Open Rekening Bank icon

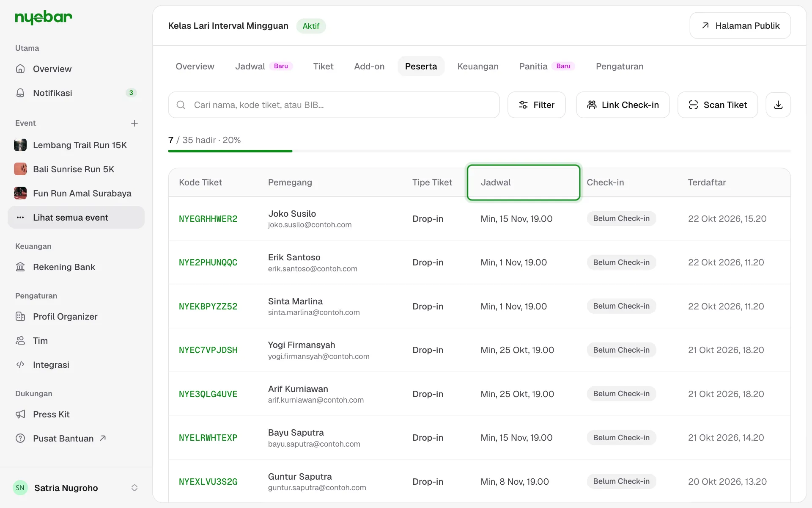20,267
